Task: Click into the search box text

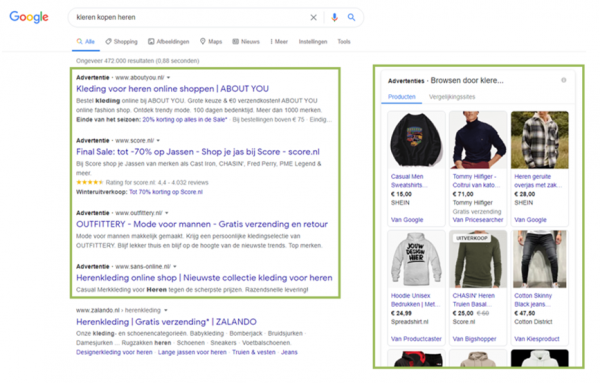Action: point(106,17)
